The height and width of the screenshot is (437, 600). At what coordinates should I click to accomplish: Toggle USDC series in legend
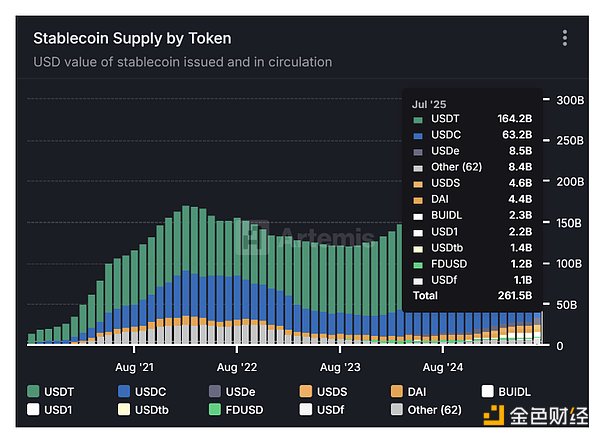[142, 391]
